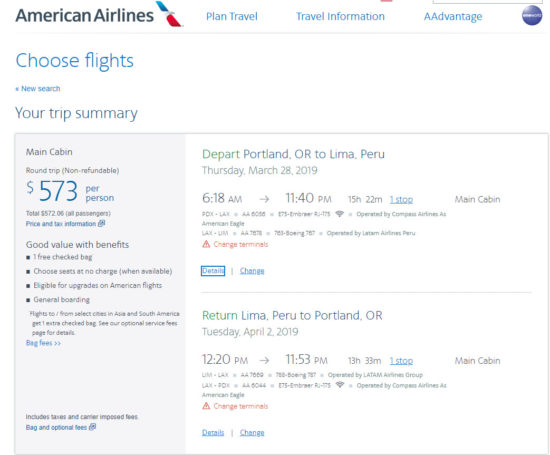Show the 1 stop info for return flight
This screenshot has height=455, width=550.
pyautogui.click(x=401, y=361)
